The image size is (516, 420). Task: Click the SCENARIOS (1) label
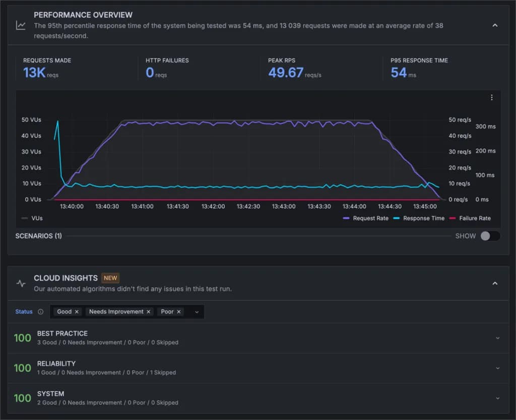(x=38, y=235)
